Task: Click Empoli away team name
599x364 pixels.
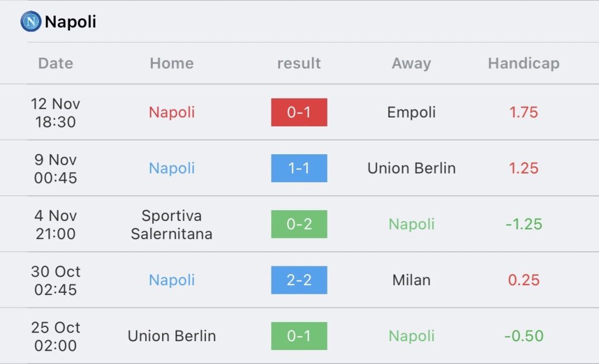Action: coord(411,112)
